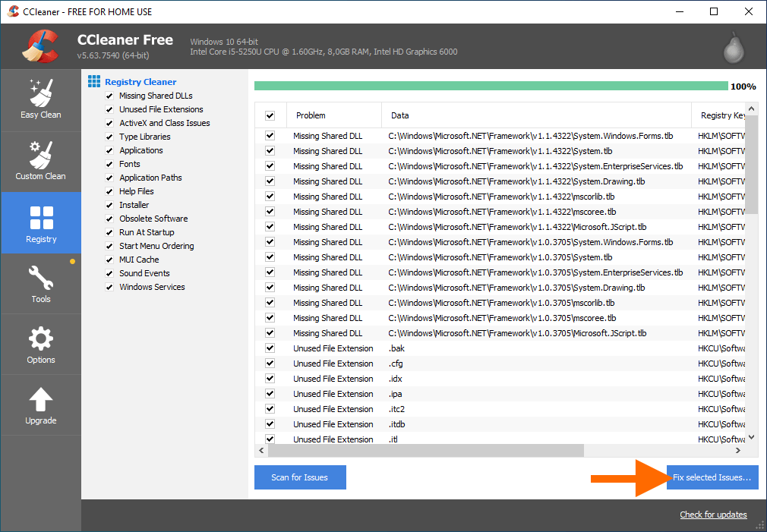Uncheck the .bak Unused File Extension row
767x532 pixels.
(270, 348)
